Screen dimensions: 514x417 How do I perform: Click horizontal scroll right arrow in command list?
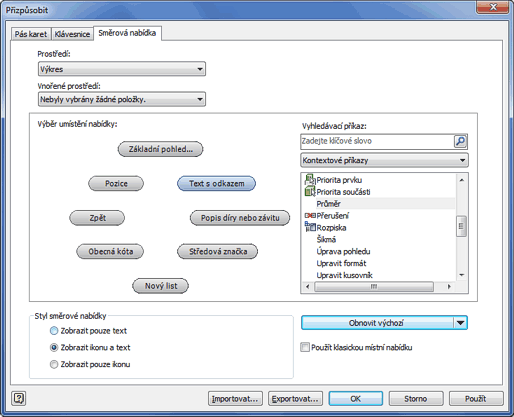click(x=449, y=286)
